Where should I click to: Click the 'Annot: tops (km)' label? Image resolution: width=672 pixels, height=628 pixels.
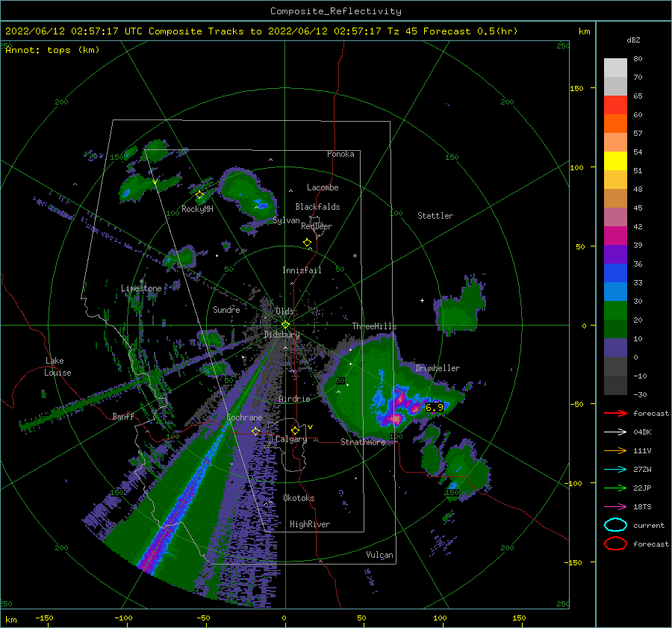[52, 50]
